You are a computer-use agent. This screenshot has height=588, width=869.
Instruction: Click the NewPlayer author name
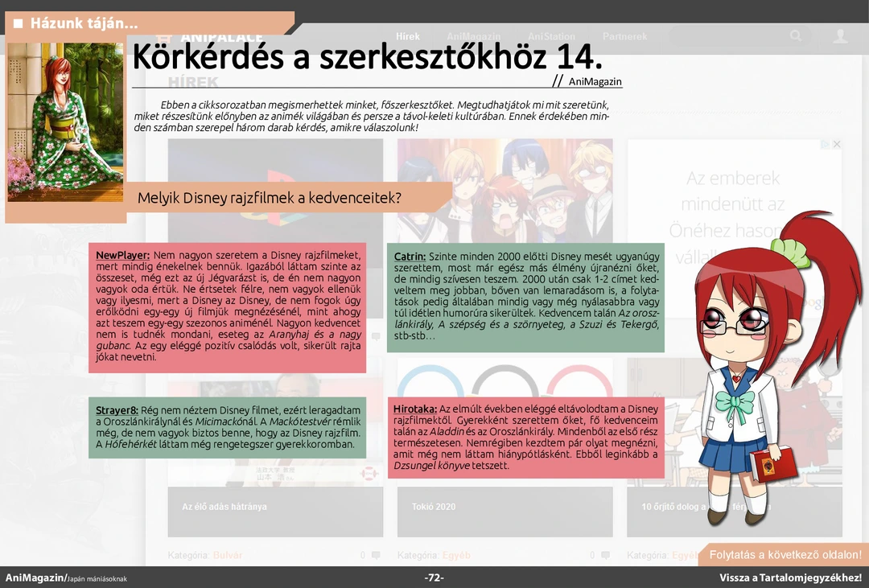(122, 256)
